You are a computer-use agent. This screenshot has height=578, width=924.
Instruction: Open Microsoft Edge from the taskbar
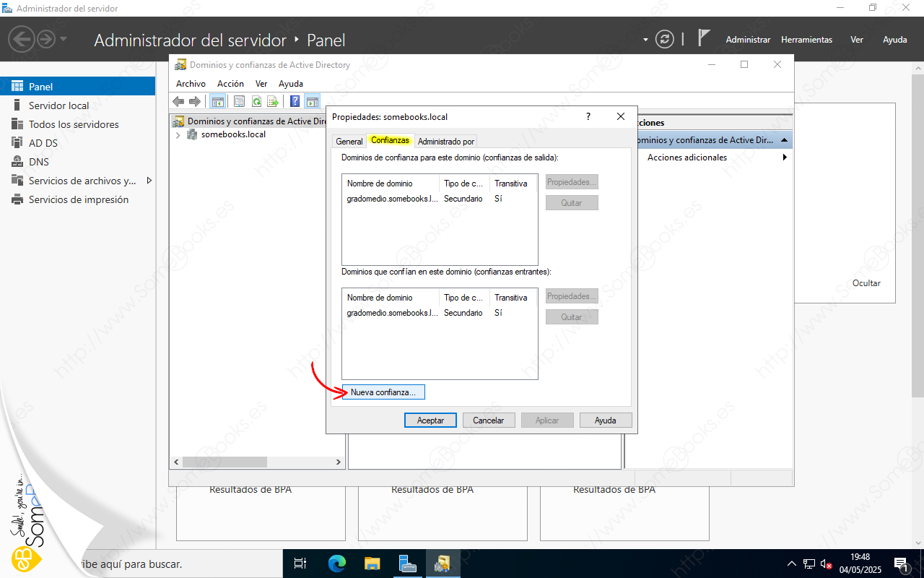(337, 564)
